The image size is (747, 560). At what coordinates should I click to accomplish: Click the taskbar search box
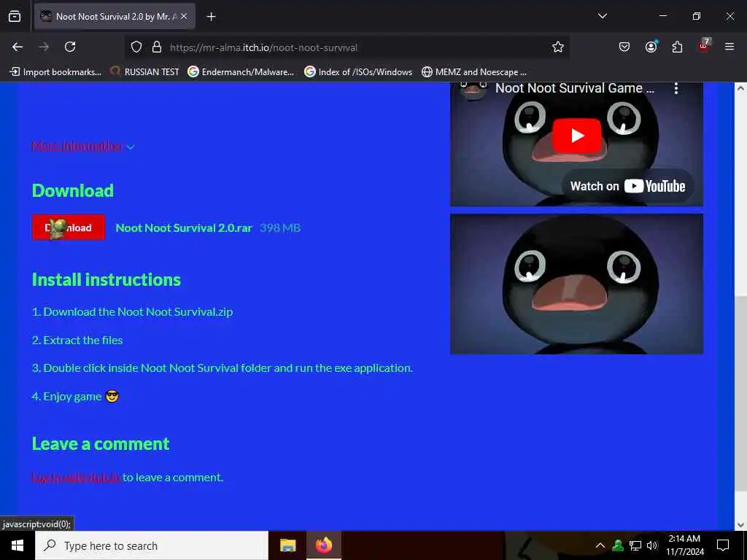pyautogui.click(x=152, y=545)
